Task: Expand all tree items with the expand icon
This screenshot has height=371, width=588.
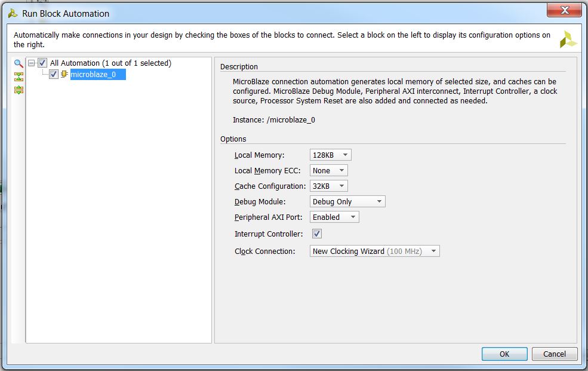Action: [x=19, y=90]
